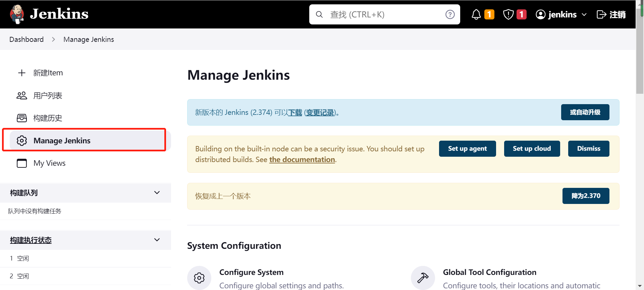This screenshot has width=644, height=290.
Task: Click the 注销 logout icon
Action: 601,14
